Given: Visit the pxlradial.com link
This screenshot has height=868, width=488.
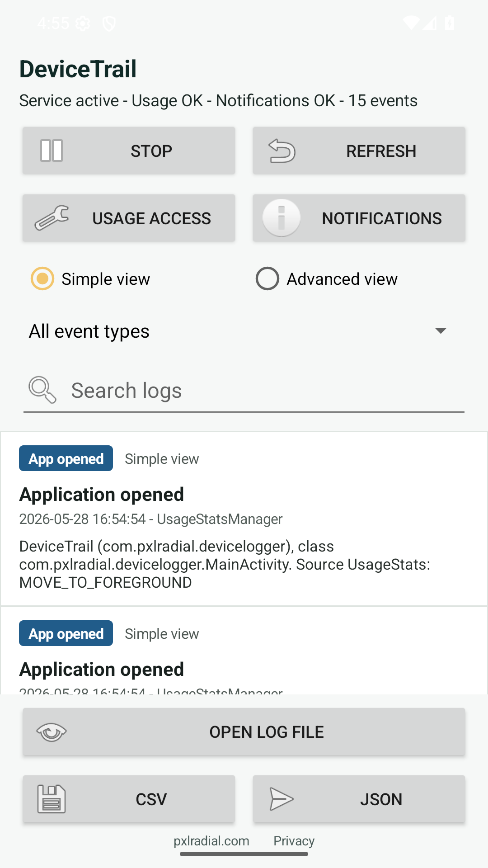Looking at the screenshot, I should pos(211,841).
